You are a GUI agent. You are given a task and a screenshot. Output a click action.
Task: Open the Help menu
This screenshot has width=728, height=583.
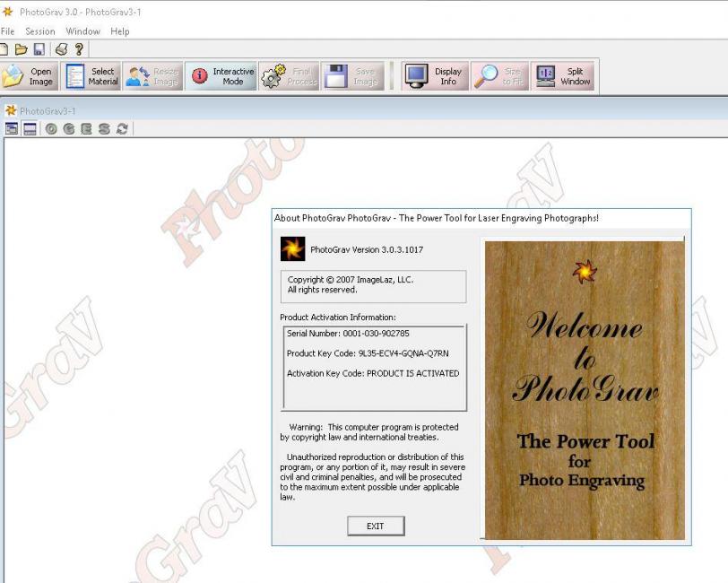coord(120,31)
